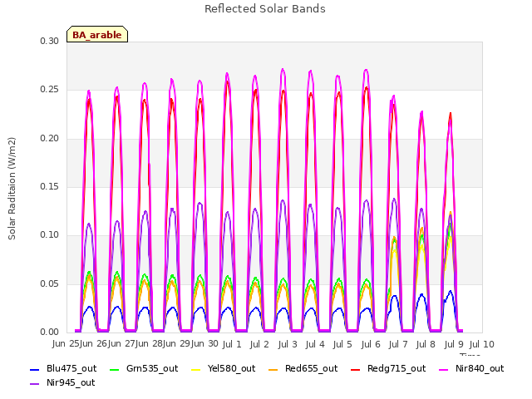Click the Jul 5 x-axis date label
The width and height of the screenshot is (532, 399).
pos(342,344)
